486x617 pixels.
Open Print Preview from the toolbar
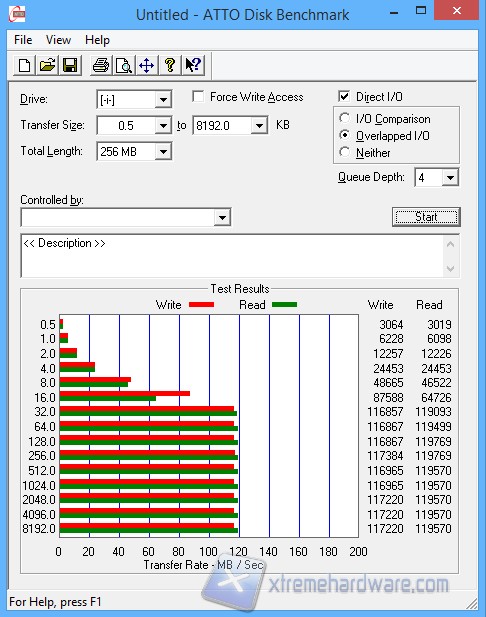[124, 65]
